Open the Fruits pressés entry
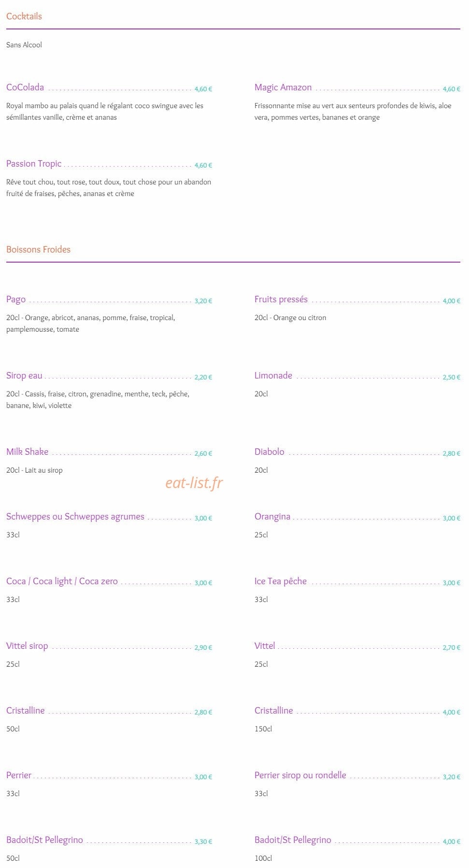This screenshot has height=868, width=469. pyautogui.click(x=281, y=300)
